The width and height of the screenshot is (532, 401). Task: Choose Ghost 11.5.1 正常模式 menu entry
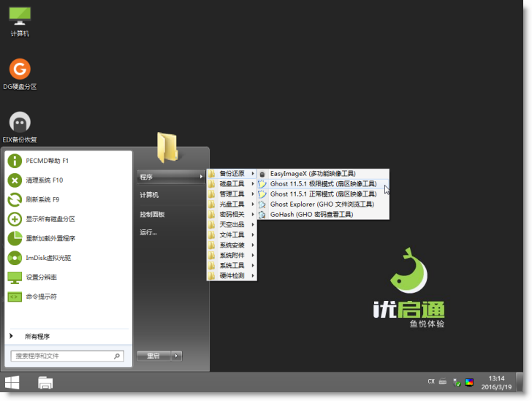coord(323,194)
